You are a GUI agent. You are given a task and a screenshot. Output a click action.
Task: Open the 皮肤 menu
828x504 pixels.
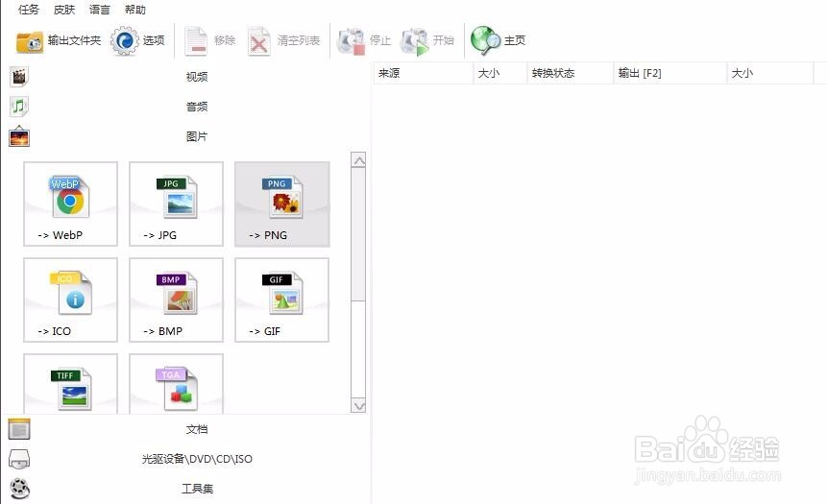pyautogui.click(x=64, y=10)
